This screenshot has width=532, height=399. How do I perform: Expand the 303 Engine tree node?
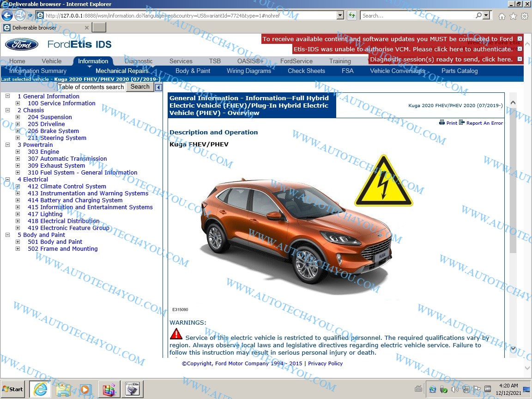click(x=18, y=152)
